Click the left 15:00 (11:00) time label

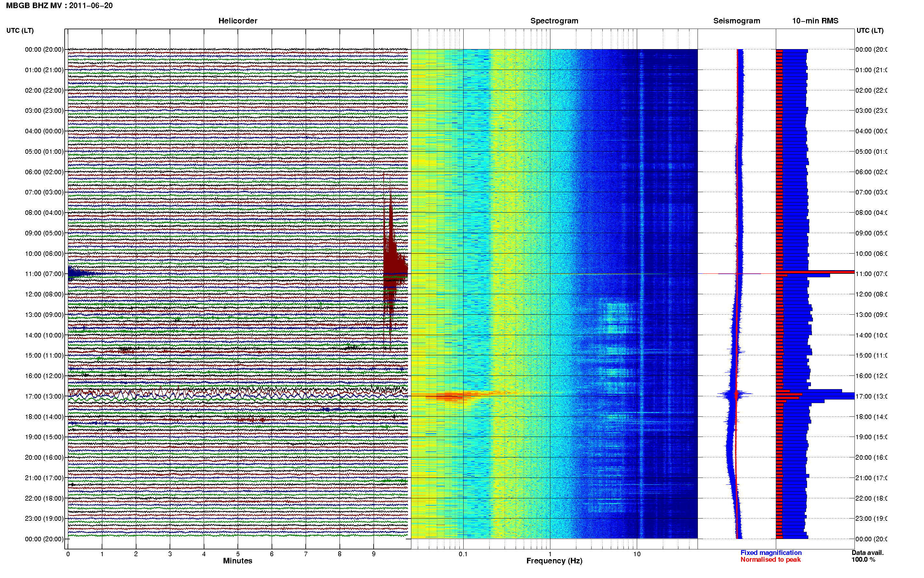point(44,355)
